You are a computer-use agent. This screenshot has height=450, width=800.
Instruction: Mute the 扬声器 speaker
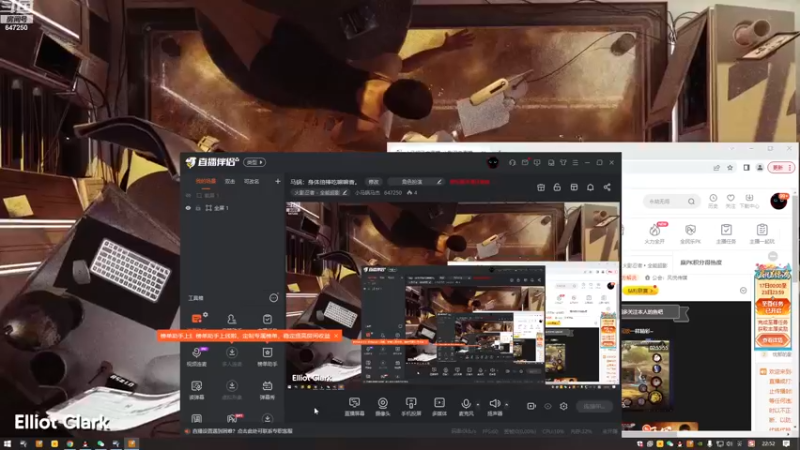point(494,406)
